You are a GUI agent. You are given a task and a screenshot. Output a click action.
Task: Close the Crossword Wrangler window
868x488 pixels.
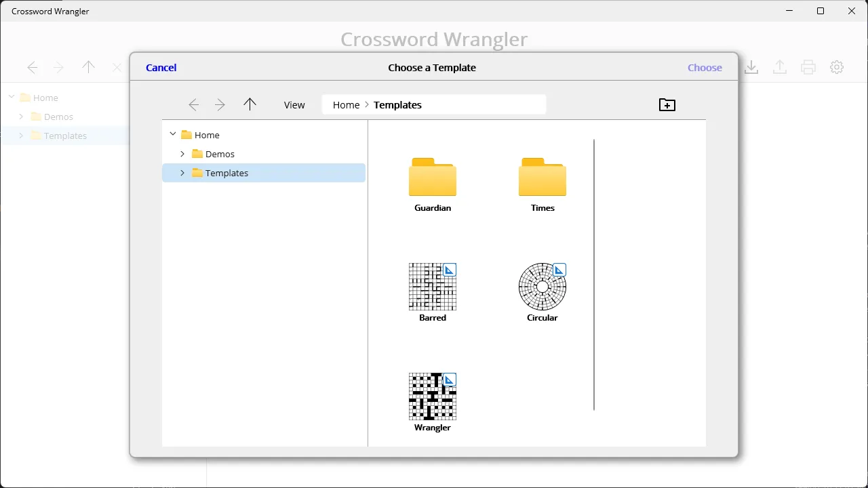tap(852, 11)
